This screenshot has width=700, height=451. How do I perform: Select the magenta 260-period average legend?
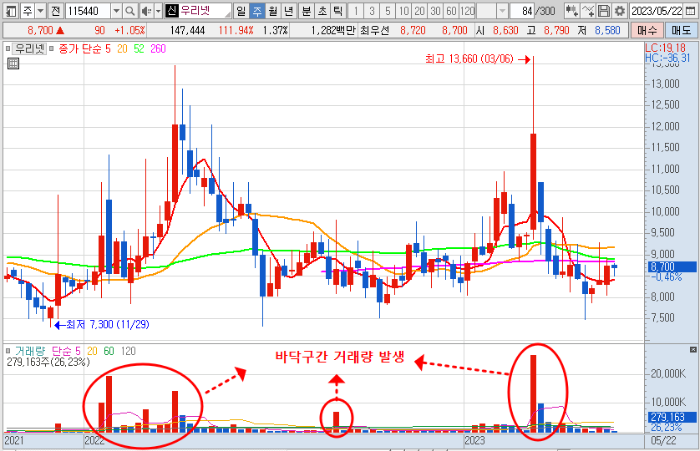pyautogui.click(x=158, y=49)
